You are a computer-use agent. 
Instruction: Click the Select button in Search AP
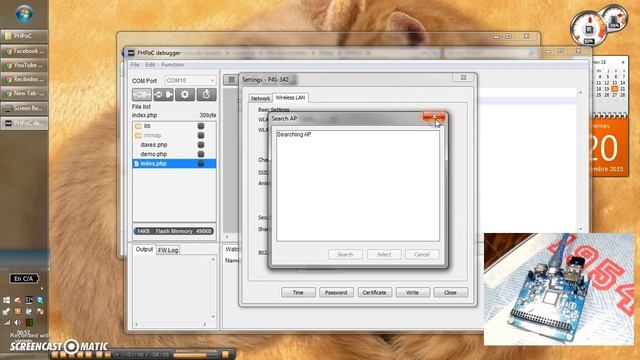coord(384,254)
